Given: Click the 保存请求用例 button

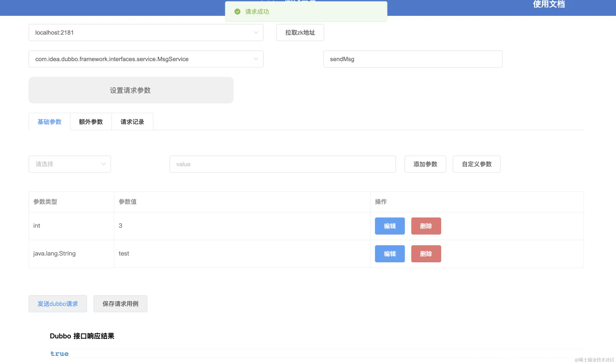Looking at the screenshot, I should [x=120, y=304].
